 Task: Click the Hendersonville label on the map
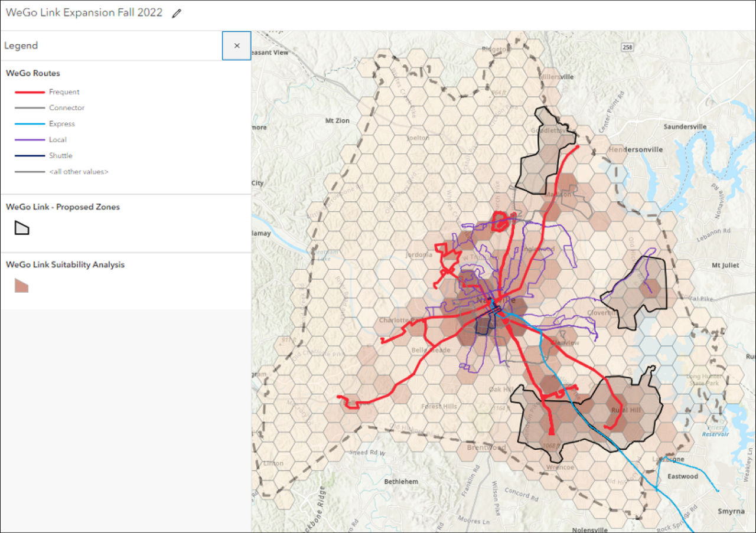pos(636,149)
